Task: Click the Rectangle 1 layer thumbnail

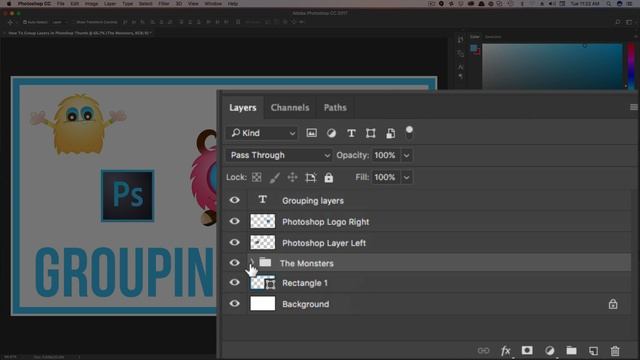Action: pyautogui.click(x=262, y=282)
